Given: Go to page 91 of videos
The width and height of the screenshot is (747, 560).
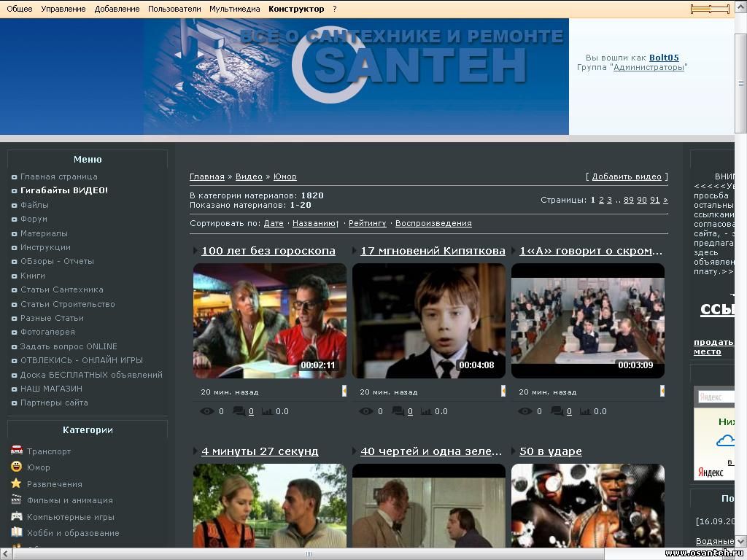Looking at the screenshot, I should [x=655, y=200].
